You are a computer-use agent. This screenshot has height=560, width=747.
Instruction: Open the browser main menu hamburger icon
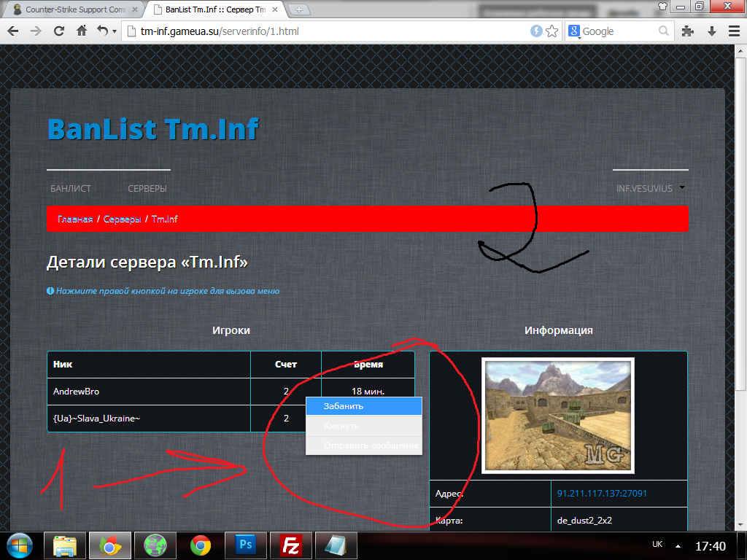point(734,31)
